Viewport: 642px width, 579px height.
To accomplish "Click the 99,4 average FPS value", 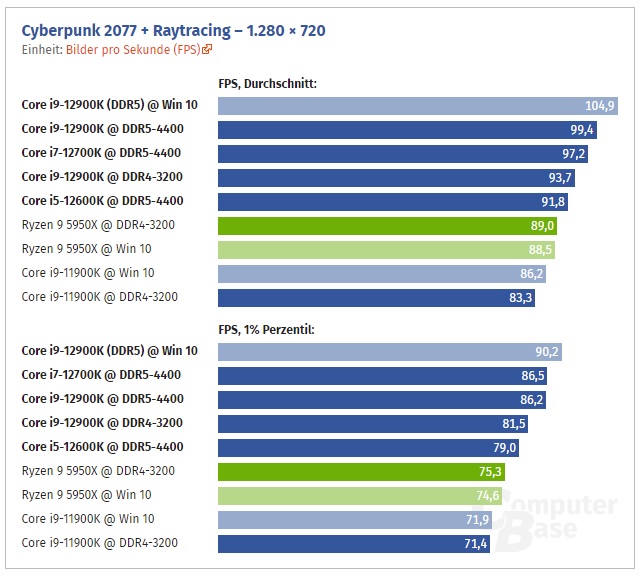I will click(x=582, y=130).
